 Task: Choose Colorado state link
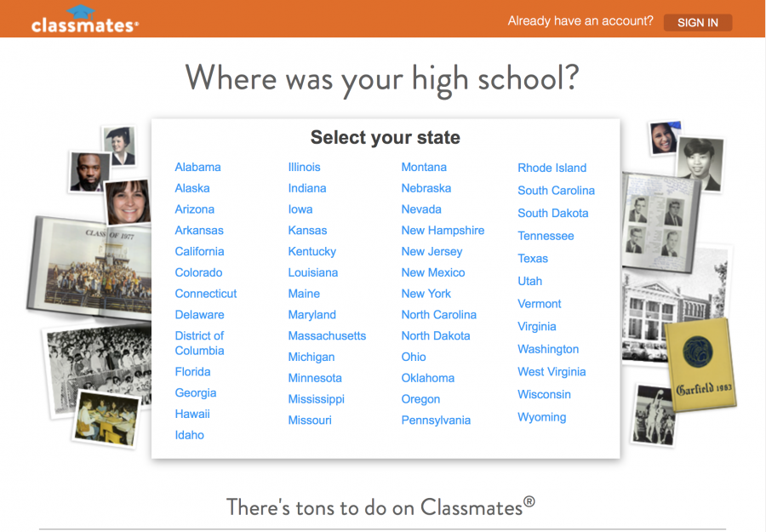(x=199, y=272)
